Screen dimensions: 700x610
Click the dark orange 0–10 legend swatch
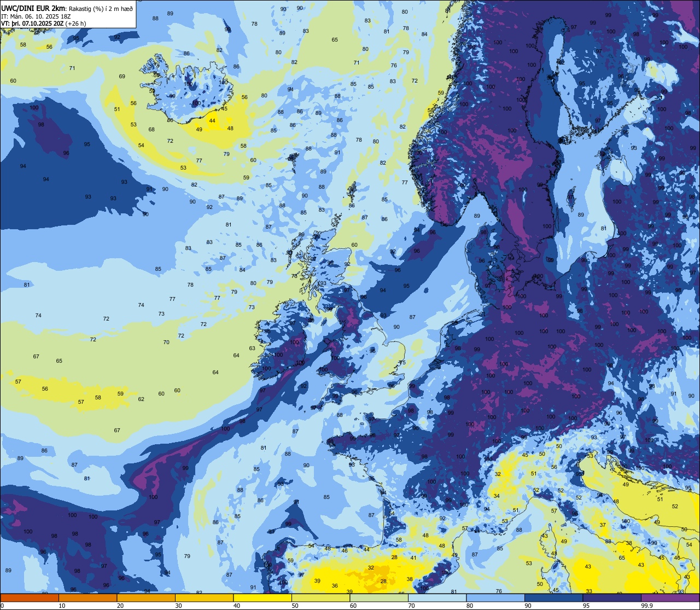pos(30,598)
